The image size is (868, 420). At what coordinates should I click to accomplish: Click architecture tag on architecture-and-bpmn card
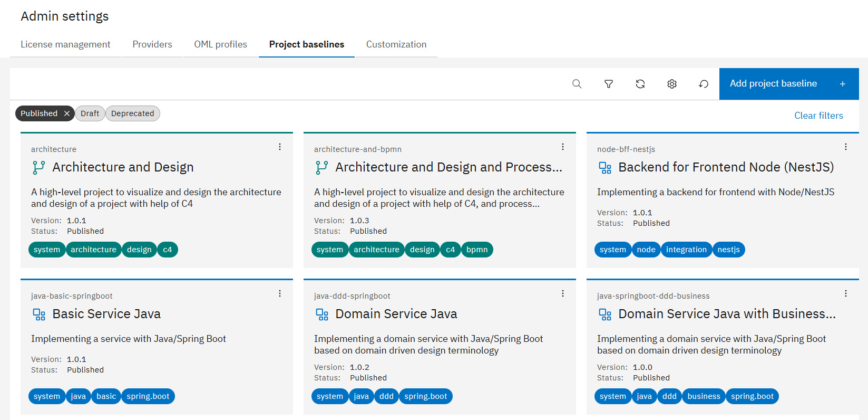point(377,250)
